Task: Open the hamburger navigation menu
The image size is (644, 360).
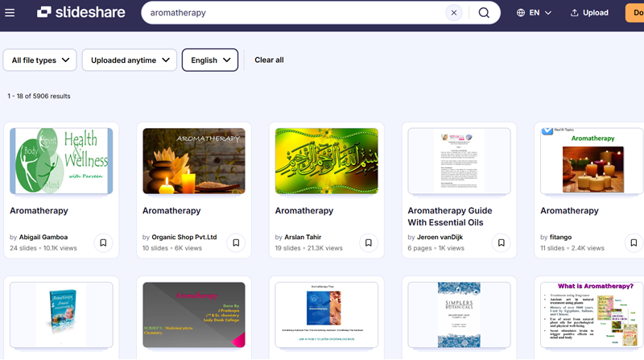Action: pos(10,13)
